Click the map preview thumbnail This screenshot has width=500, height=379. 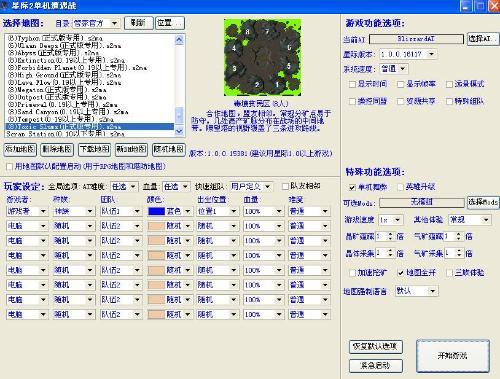pyautogui.click(x=262, y=57)
